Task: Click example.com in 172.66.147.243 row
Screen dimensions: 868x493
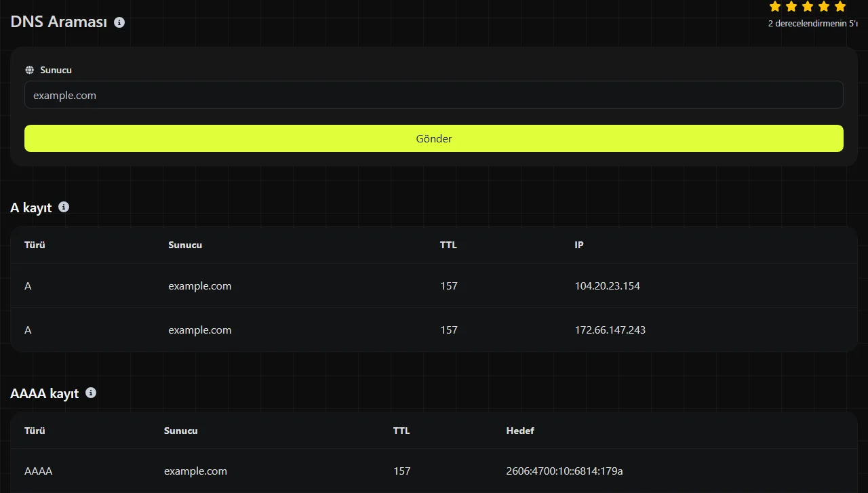Action: [200, 330]
